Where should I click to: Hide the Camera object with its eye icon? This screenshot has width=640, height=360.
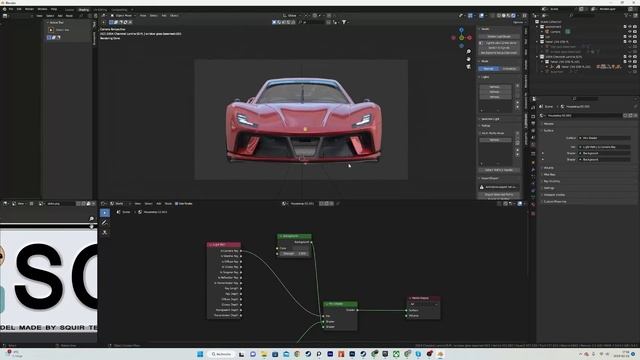(x=630, y=31)
